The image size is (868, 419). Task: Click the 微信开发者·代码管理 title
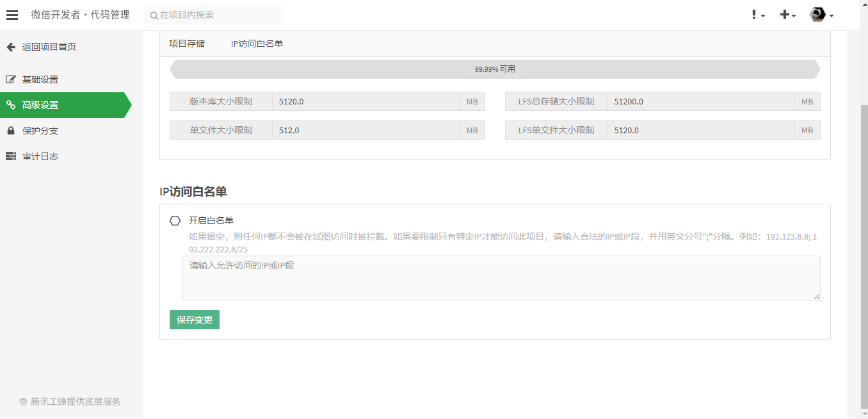click(x=81, y=15)
